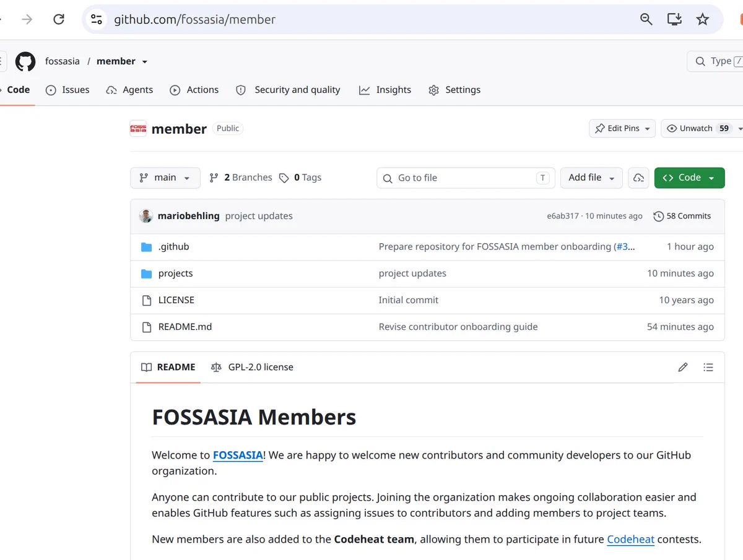Screen dimensions: 743x560
Task: Click the README.md file icon
Action: 147,327
